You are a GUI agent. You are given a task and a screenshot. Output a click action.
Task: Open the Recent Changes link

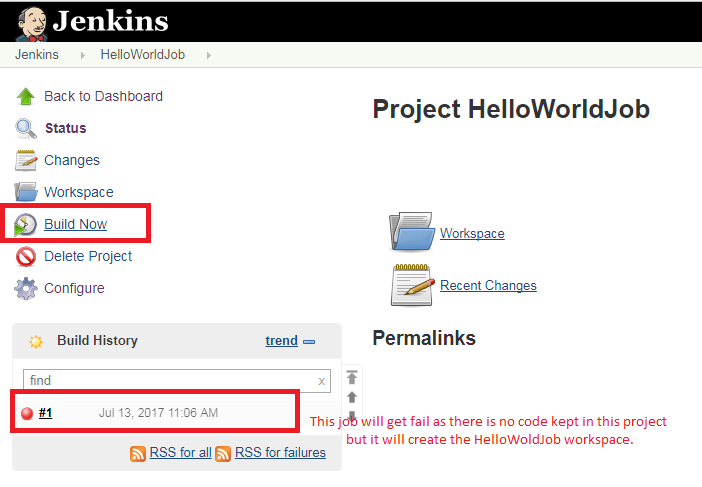coord(488,286)
